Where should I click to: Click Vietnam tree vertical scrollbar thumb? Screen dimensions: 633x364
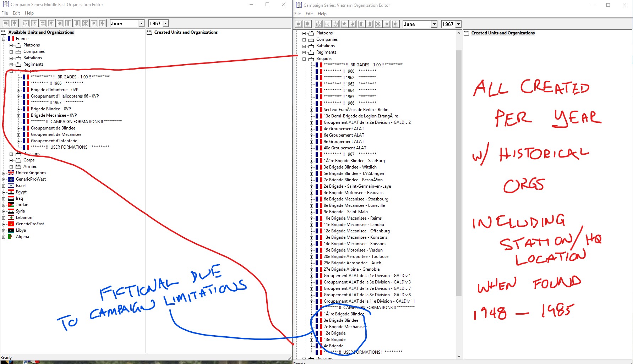pyautogui.click(x=459, y=173)
